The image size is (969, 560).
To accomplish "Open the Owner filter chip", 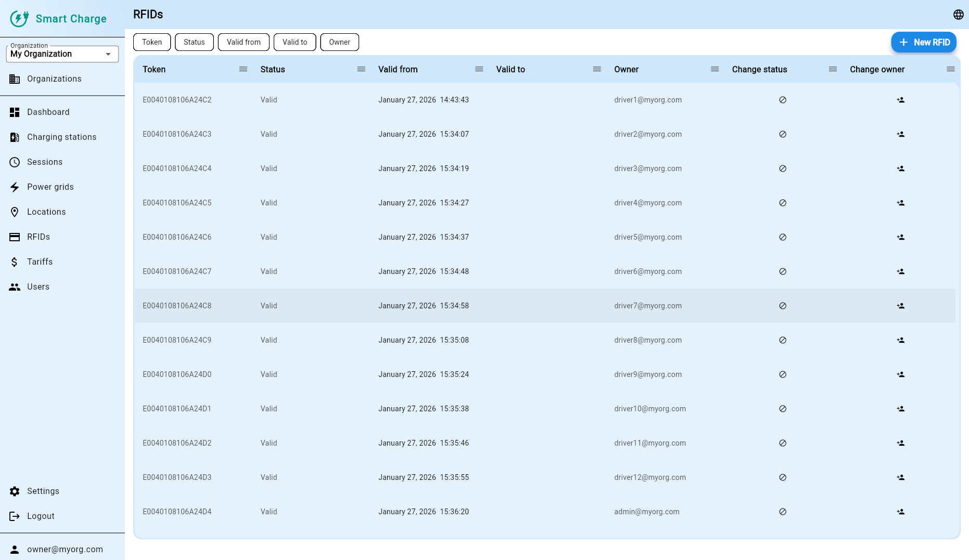I will 339,42.
